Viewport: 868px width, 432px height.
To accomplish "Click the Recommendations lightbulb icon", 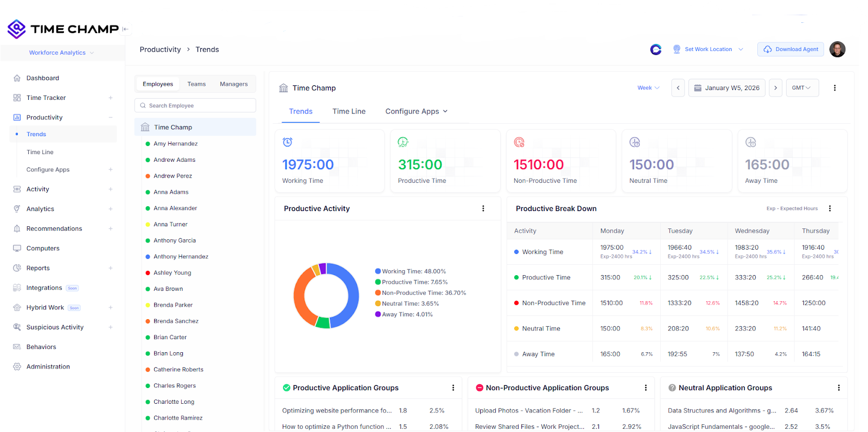I will point(17,228).
